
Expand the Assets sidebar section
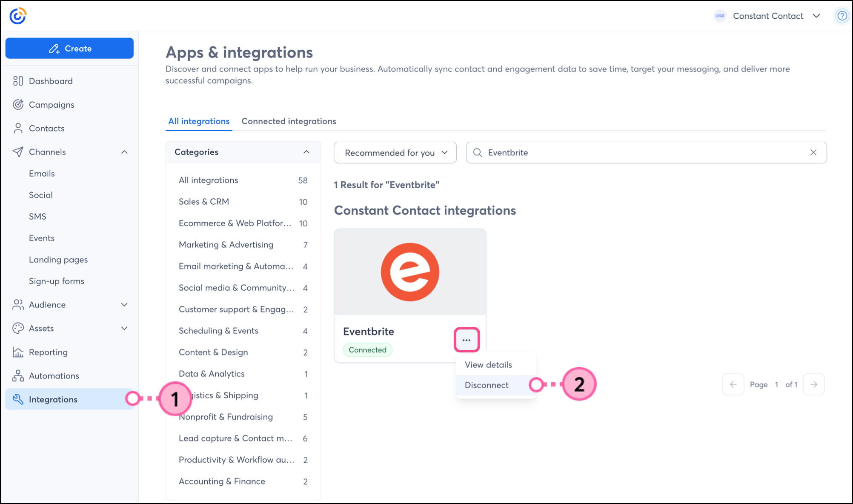click(x=124, y=328)
